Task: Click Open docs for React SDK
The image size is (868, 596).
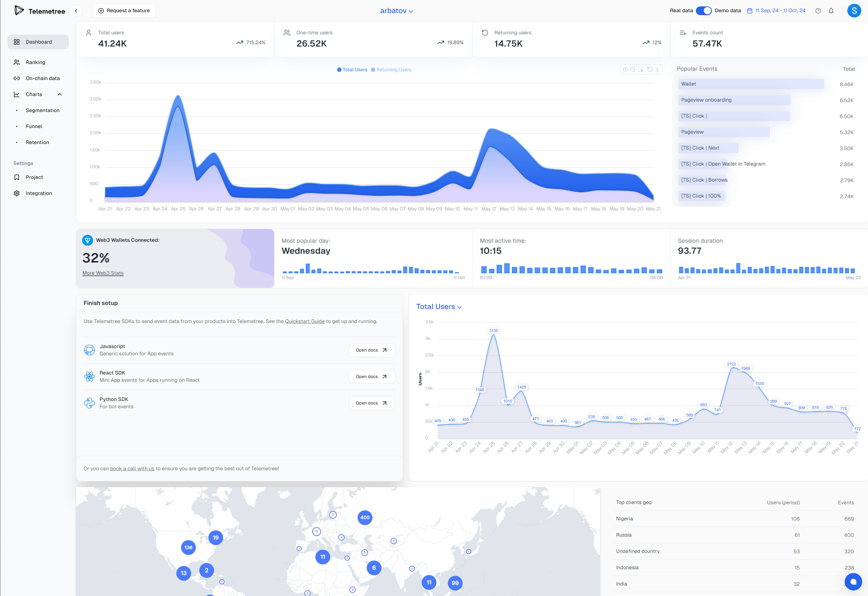Action: pyautogui.click(x=372, y=376)
